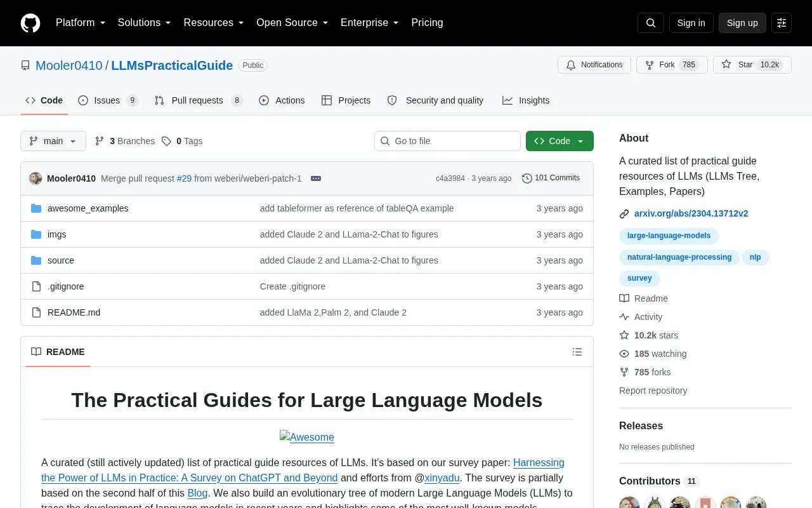812x508 pixels.
Task: Open the Readme sidebar link
Action: (x=644, y=298)
